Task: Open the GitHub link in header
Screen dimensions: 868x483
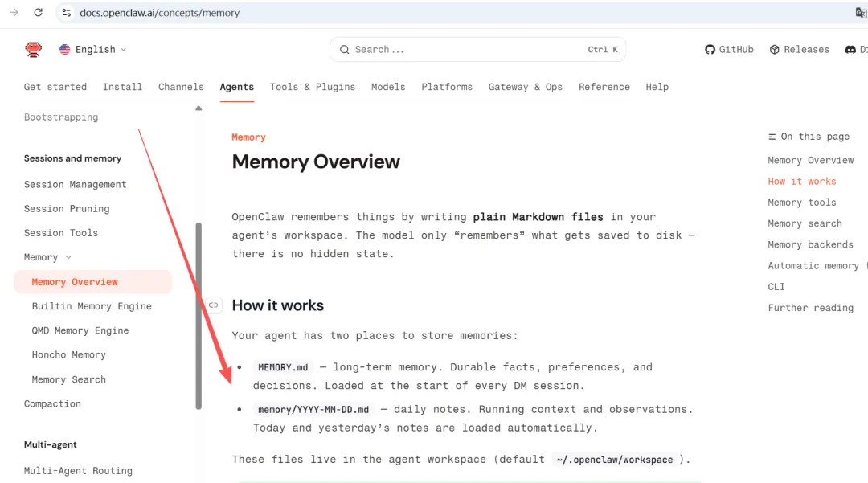Action: 729,49
